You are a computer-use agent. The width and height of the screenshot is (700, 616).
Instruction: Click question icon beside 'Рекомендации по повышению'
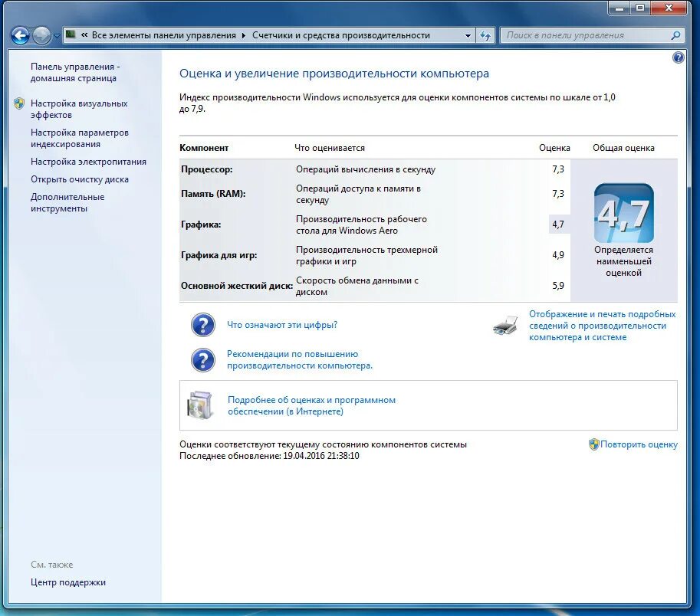click(203, 360)
